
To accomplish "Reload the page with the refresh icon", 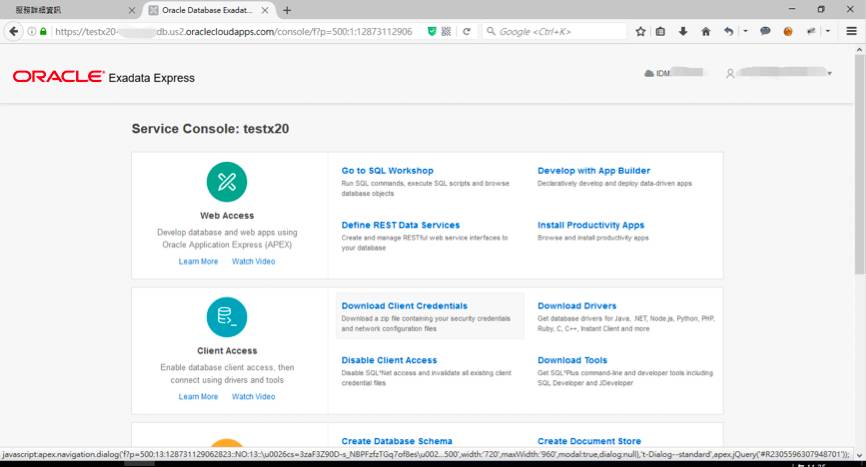I will pyautogui.click(x=467, y=31).
